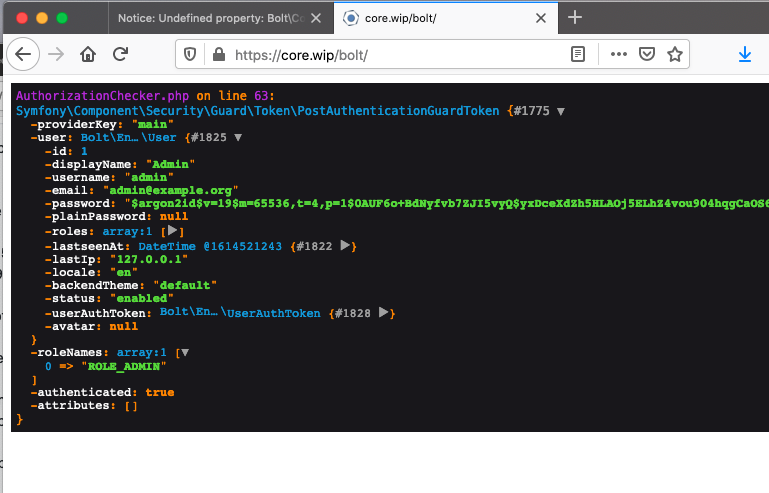Collapse the roleNames array:1
The height and width of the screenshot is (493, 769).
click(185, 352)
